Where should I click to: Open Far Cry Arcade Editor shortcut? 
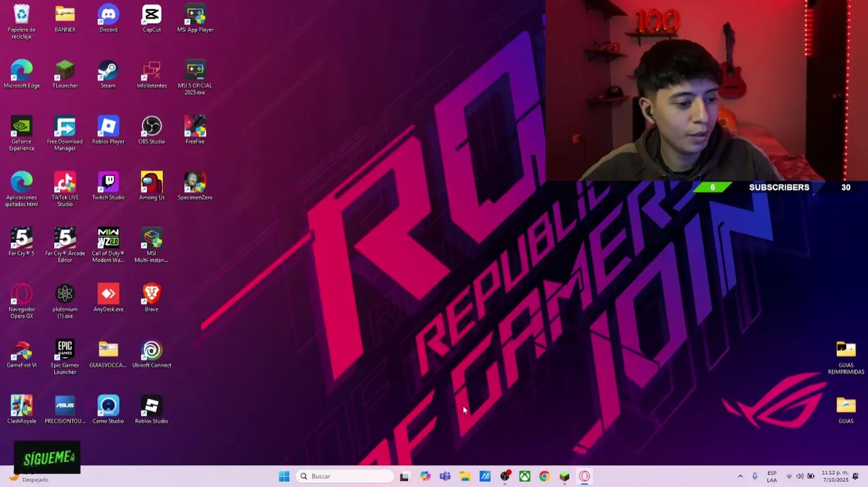(x=65, y=245)
